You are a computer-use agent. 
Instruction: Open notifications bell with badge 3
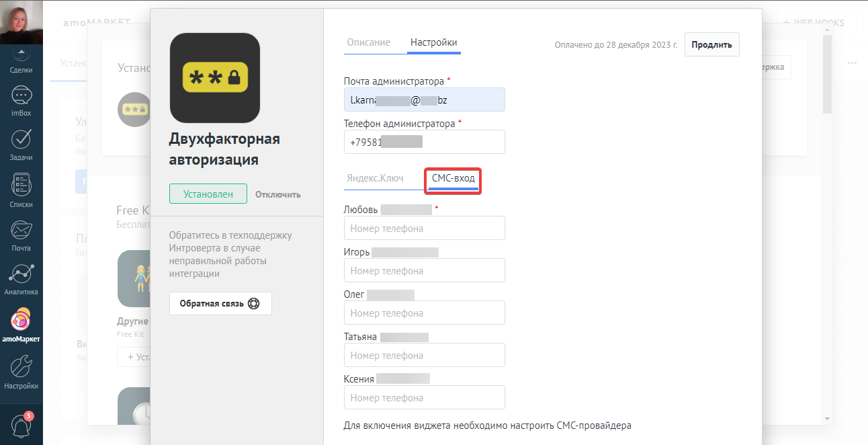click(x=21, y=425)
